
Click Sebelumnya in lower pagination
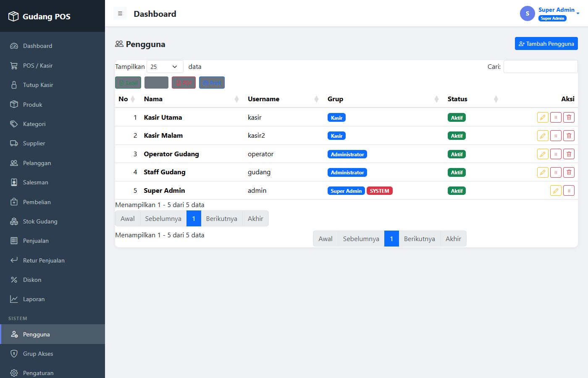click(x=361, y=239)
